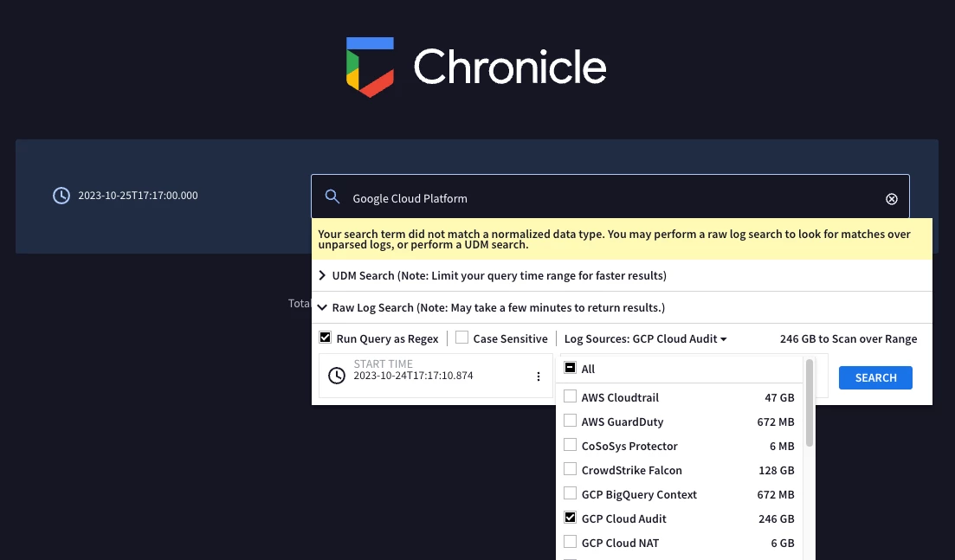
Task: Check the GCP BigQuery Context source
Action: (570, 493)
